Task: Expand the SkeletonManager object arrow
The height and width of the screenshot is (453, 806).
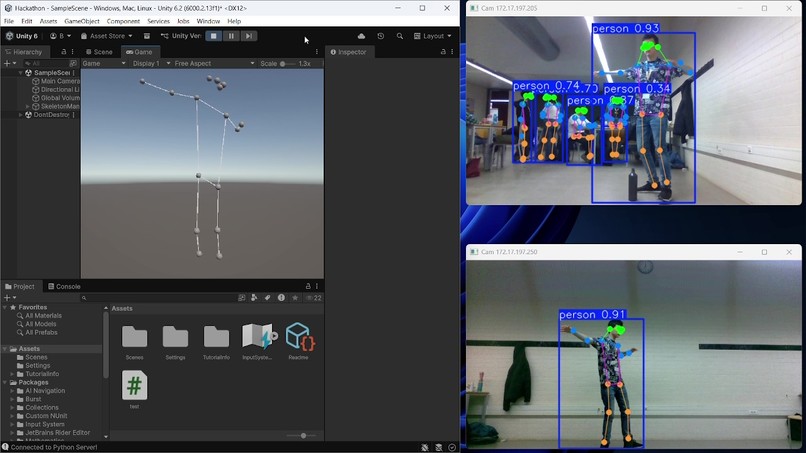Action: (28, 106)
